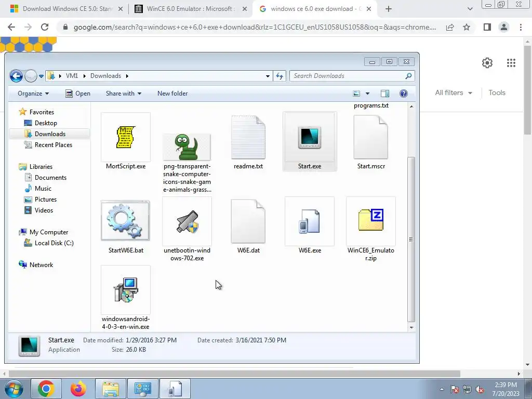Expand the Downloads breadcrumb arrow

pos(127,76)
